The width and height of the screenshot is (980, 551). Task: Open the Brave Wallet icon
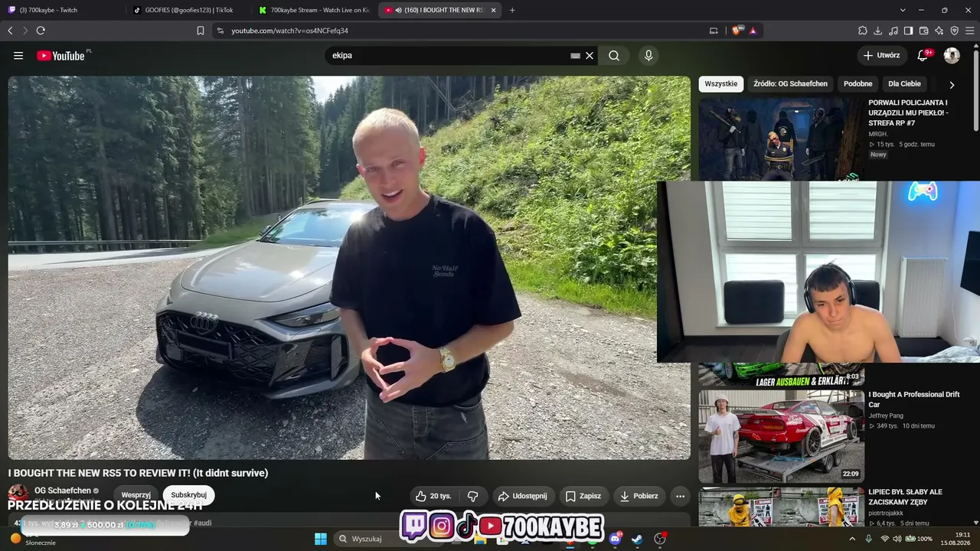point(923,31)
